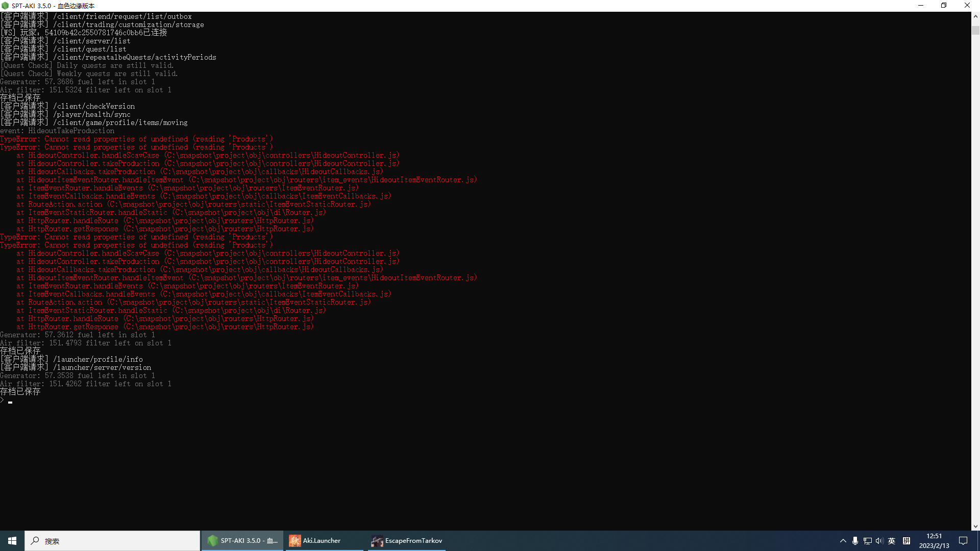Image resolution: width=980 pixels, height=551 pixels.
Task: Open the Windows Start menu
Action: [x=12, y=541]
